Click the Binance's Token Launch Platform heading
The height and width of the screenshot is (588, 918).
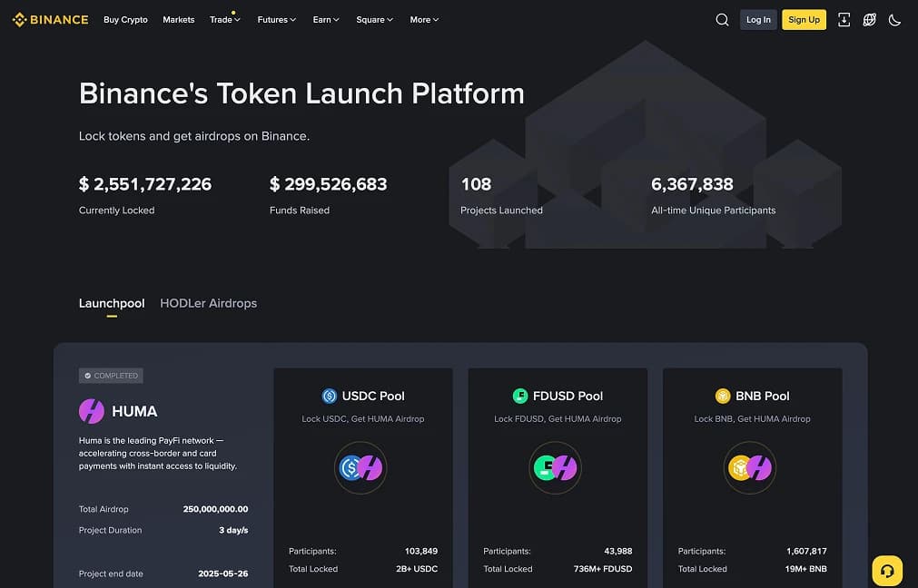301,93
